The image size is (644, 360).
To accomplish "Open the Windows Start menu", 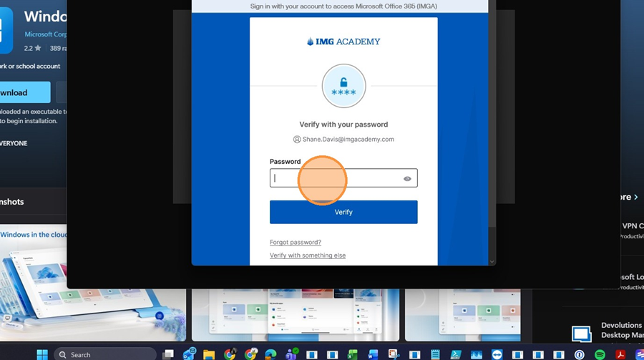I will (x=42, y=354).
